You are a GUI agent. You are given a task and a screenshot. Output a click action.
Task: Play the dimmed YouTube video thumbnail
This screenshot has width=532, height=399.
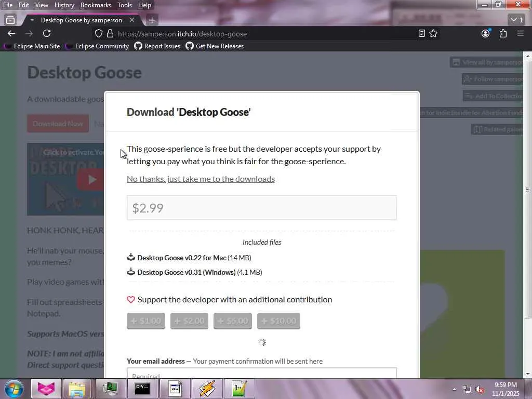pos(90,179)
